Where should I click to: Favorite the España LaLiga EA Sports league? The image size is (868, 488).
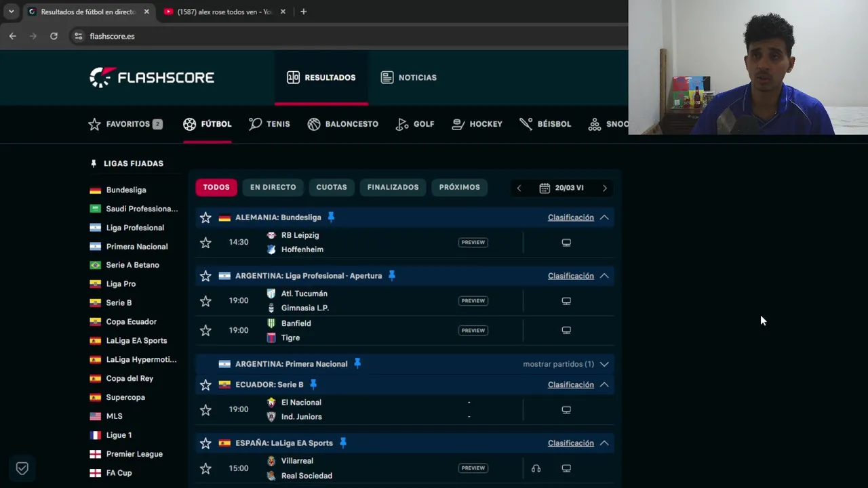[x=205, y=443]
